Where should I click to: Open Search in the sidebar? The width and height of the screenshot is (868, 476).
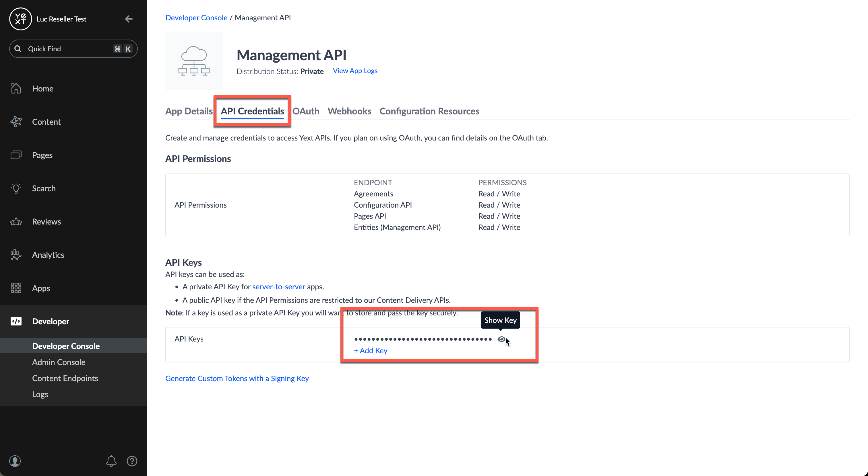pos(73,188)
